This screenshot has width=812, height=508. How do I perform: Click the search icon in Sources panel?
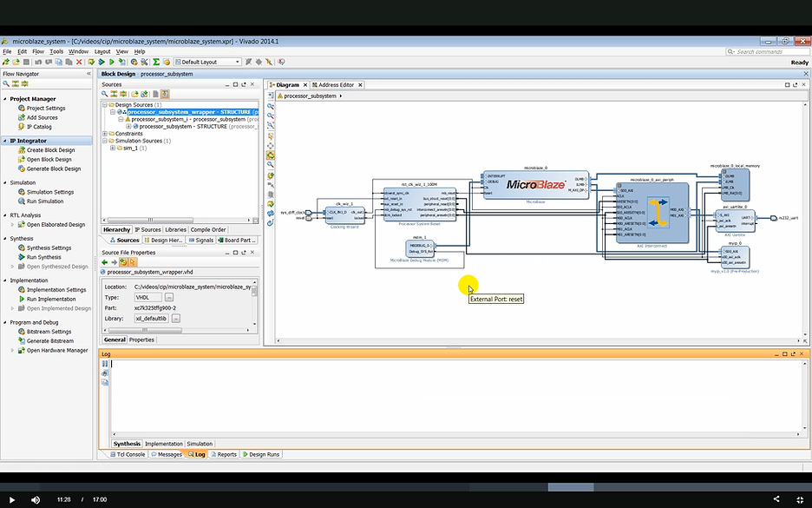click(x=106, y=94)
